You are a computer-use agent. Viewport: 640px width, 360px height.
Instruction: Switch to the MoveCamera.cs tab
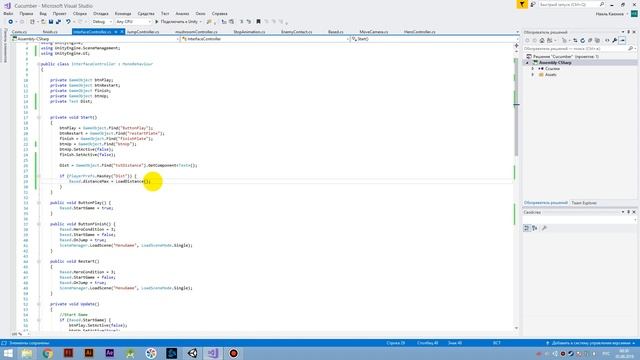pos(374,32)
